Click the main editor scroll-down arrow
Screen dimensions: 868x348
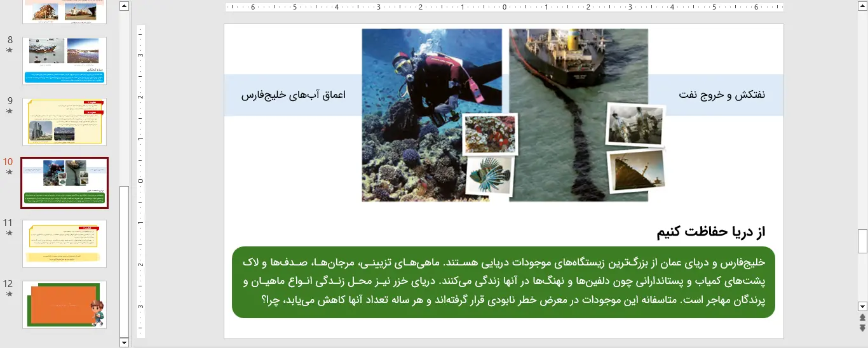click(x=862, y=306)
